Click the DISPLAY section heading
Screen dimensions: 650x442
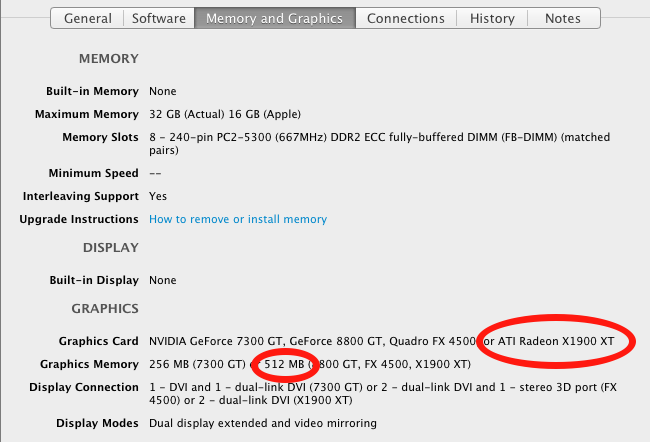[111, 248]
